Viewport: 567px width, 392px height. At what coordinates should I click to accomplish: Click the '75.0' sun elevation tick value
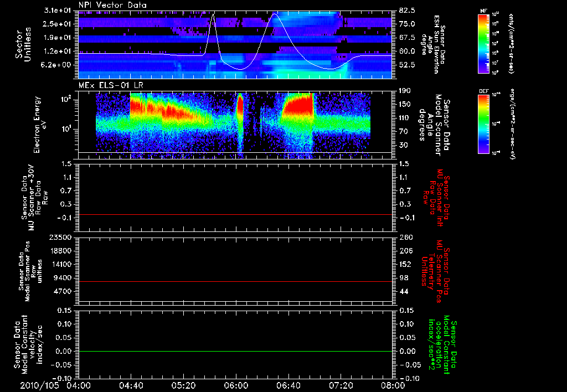[x=408, y=24]
